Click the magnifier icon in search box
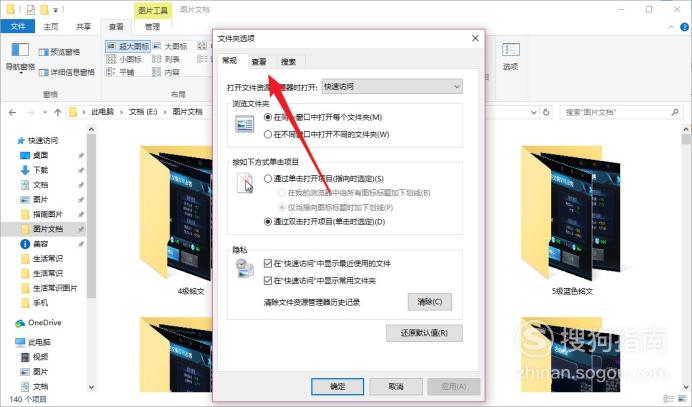The height and width of the screenshot is (407, 692). click(675, 112)
